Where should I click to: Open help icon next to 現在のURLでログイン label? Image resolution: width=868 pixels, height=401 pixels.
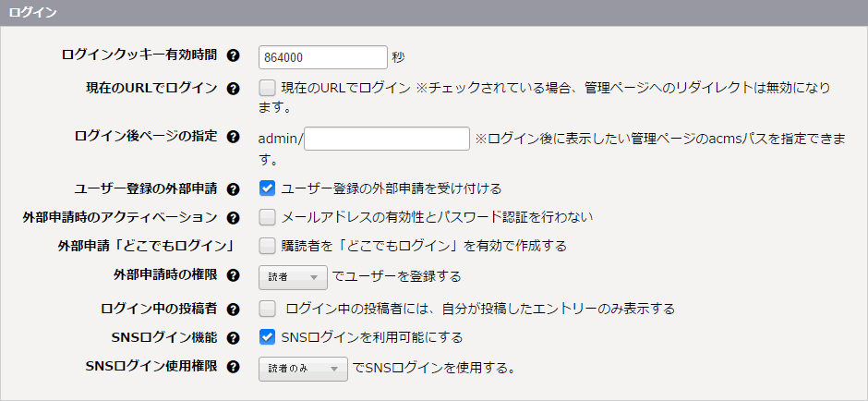click(234, 89)
